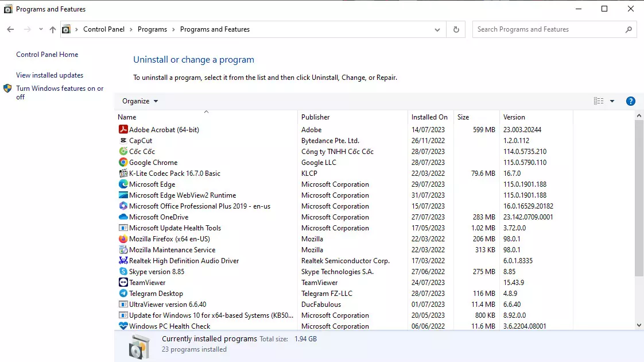Click the Mozilla Maintenance Service icon
Viewport: 644px width, 362px height.
pos(123,249)
